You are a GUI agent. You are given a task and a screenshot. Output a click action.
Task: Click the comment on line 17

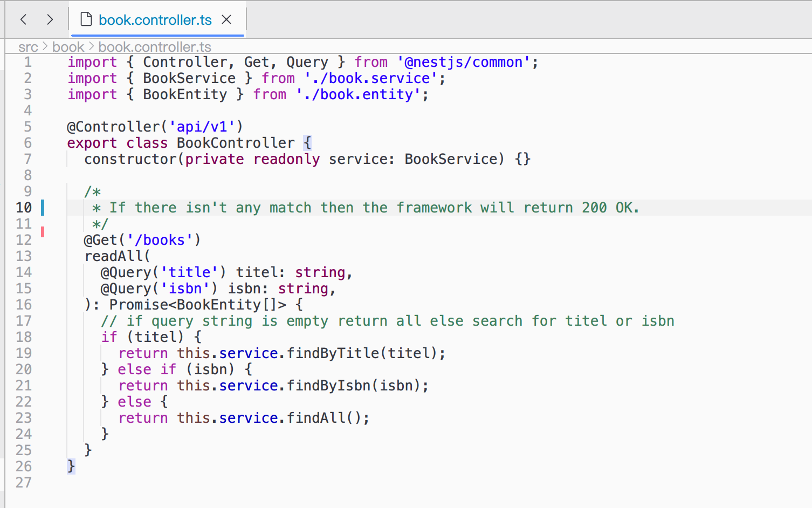coord(388,321)
